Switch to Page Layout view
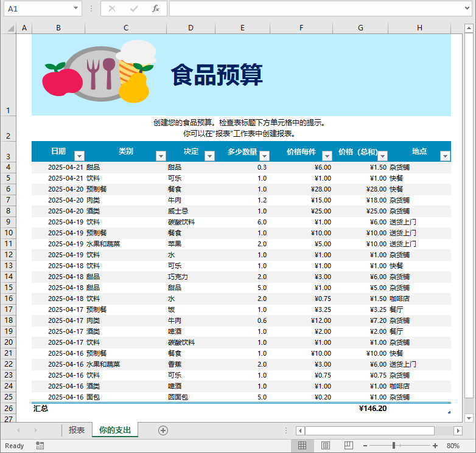Viewport: 476px width, 453px height. coord(326,446)
